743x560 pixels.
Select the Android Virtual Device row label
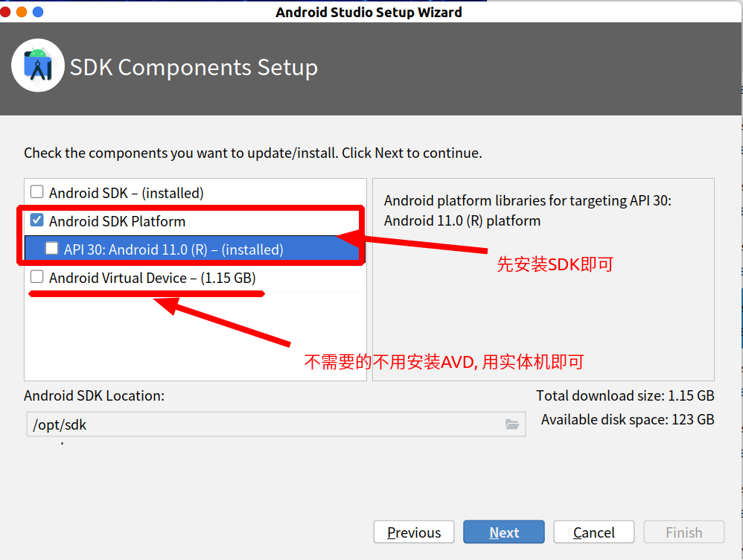pyautogui.click(x=152, y=278)
